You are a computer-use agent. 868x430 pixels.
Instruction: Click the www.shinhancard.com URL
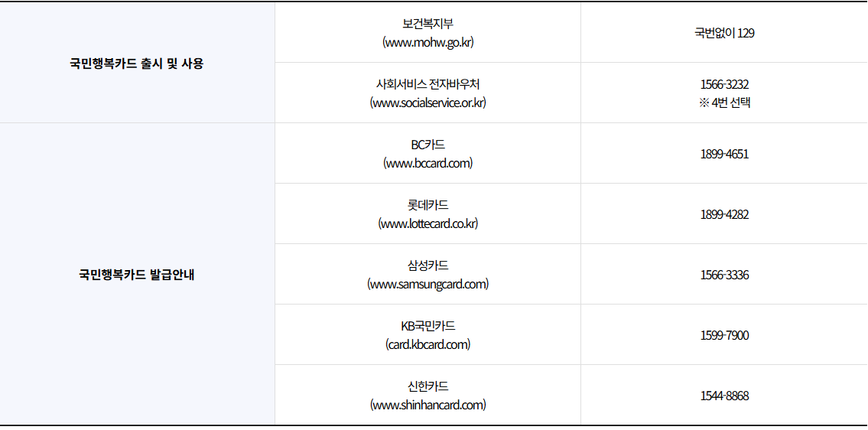point(427,405)
